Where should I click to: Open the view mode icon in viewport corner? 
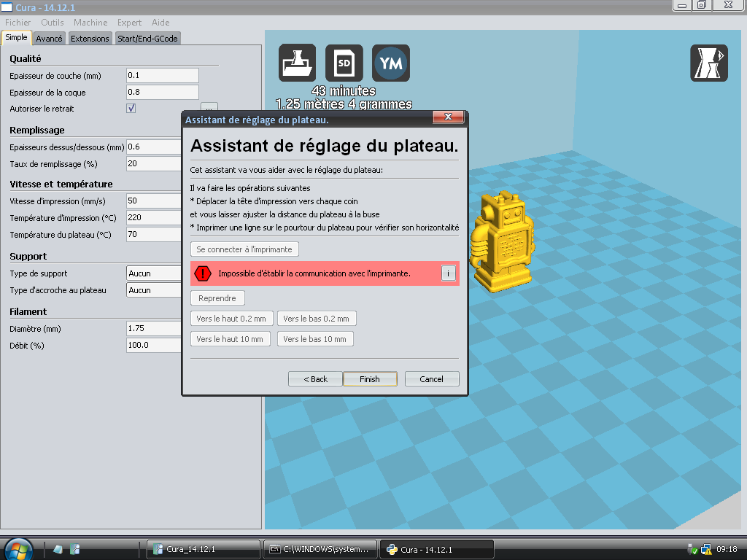click(x=709, y=63)
